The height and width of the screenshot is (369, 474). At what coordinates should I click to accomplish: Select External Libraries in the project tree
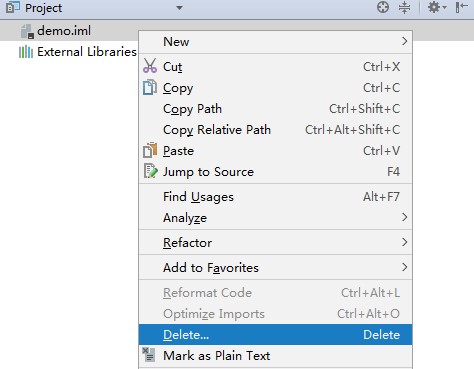click(87, 52)
